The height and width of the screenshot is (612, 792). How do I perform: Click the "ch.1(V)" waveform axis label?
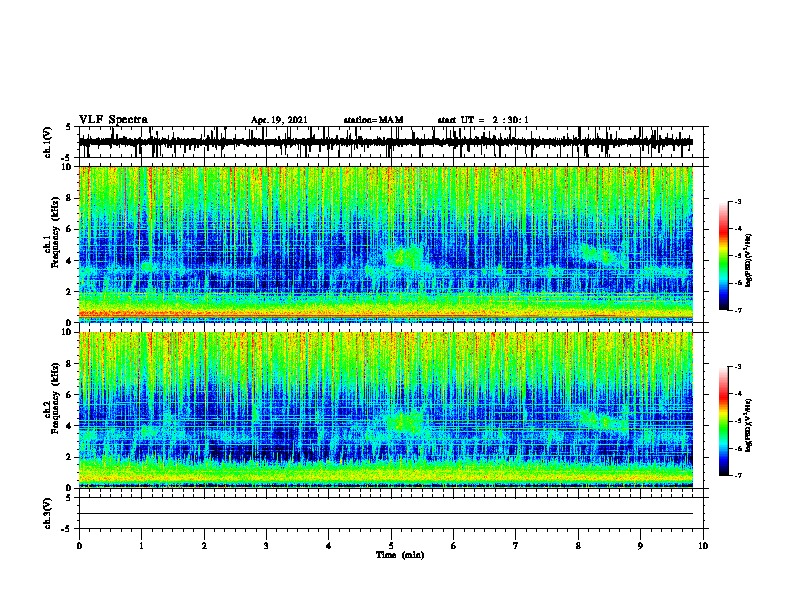coord(48,142)
